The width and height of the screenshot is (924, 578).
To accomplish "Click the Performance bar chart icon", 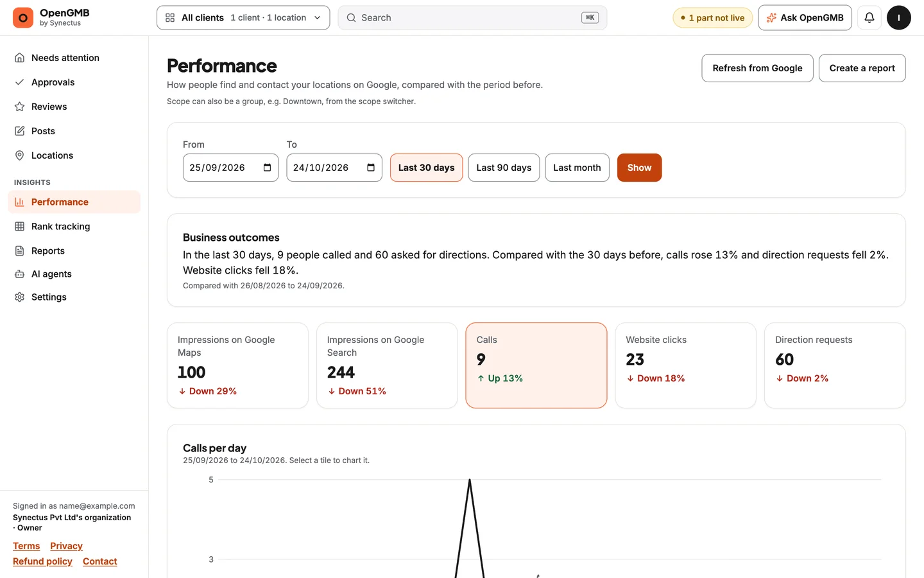I will 20,202.
